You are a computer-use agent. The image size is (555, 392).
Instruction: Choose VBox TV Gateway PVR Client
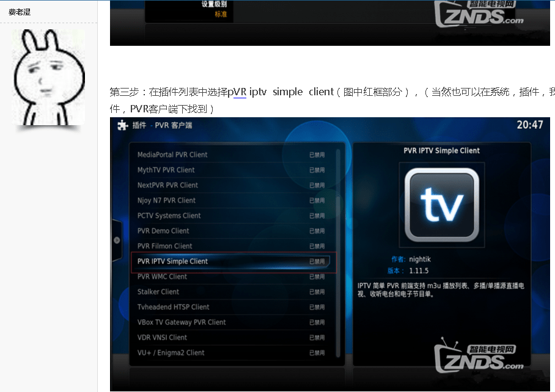182,322
